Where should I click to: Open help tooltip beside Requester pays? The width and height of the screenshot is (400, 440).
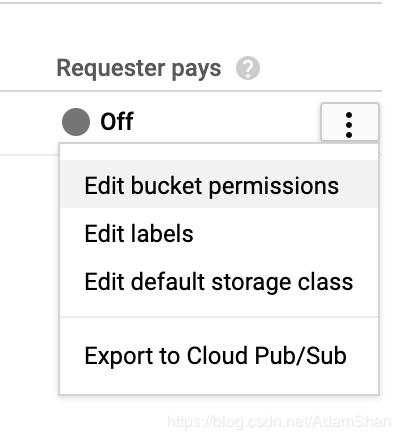(248, 68)
